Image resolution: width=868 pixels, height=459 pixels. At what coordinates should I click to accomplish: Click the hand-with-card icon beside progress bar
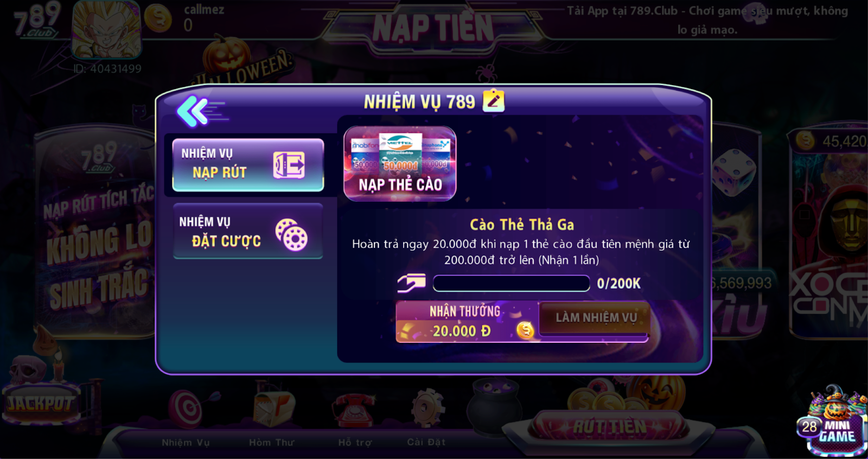click(411, 283)
